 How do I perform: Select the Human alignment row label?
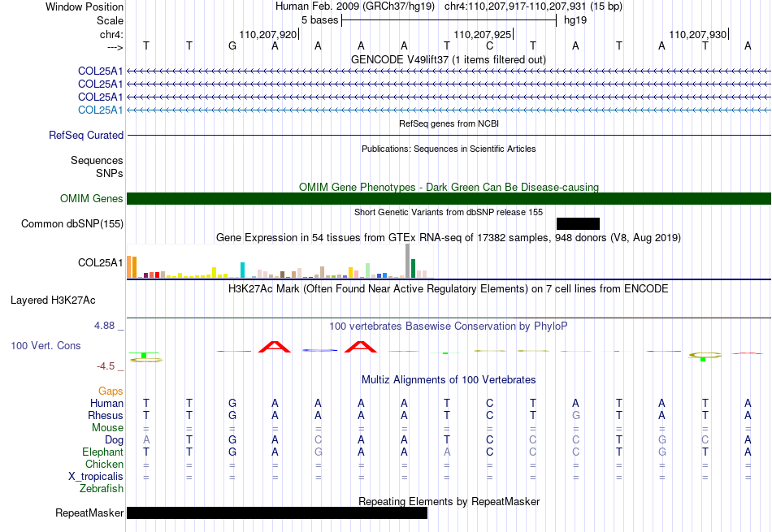point(106,403)
